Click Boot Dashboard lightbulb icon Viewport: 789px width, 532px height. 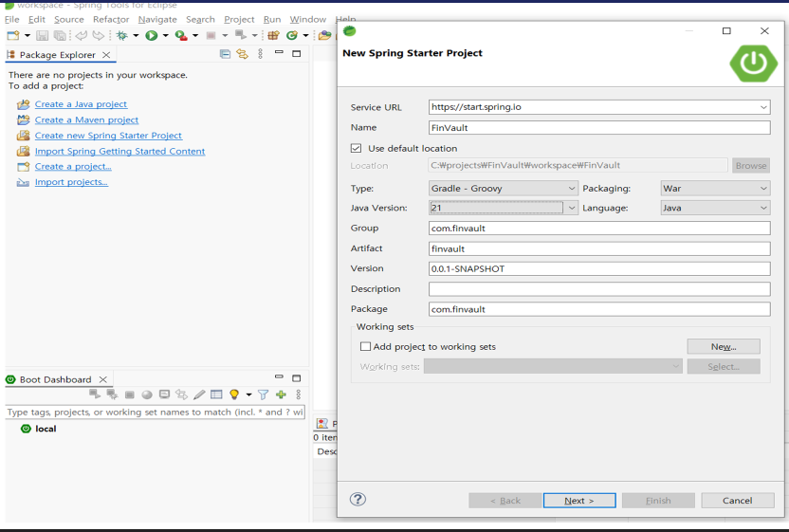[x=234, y=394]
